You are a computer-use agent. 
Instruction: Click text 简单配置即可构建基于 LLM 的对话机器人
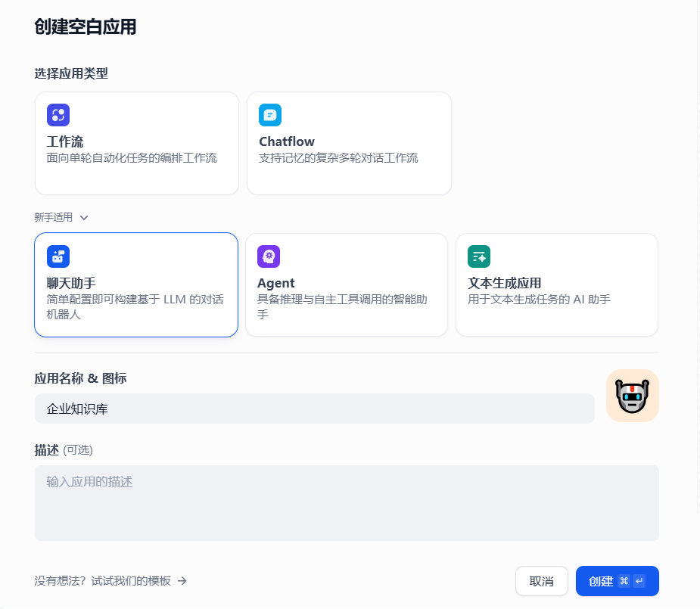tap(135, 307)
